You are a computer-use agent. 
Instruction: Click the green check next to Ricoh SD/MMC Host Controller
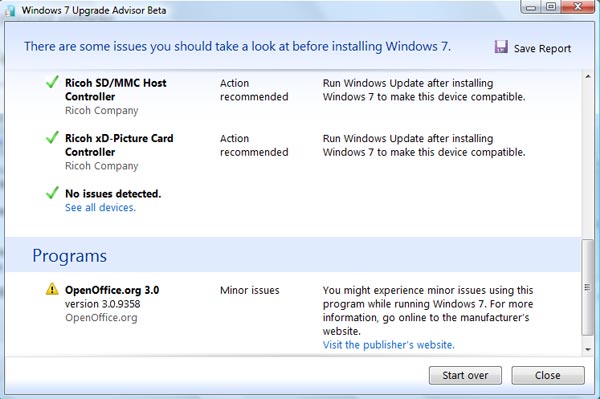point(52,82)
